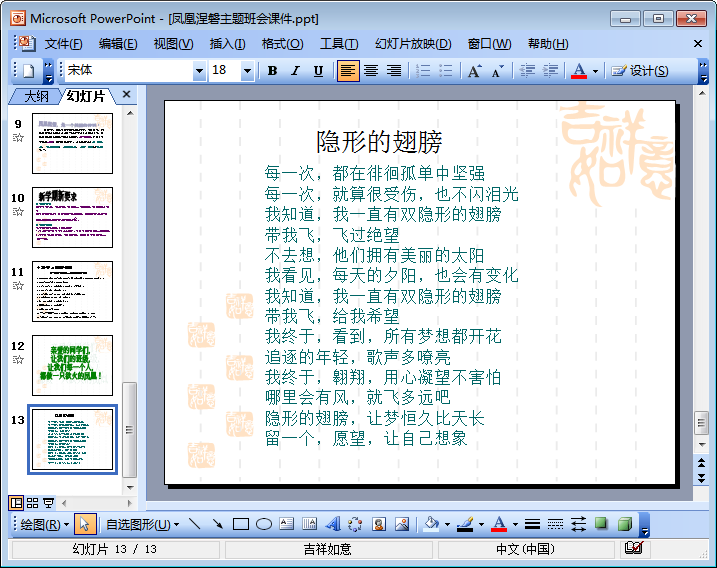Image resolution: width=717 pixels, height=568 pixels.
Task: Insert Clip Art
Action: (379, 524)
